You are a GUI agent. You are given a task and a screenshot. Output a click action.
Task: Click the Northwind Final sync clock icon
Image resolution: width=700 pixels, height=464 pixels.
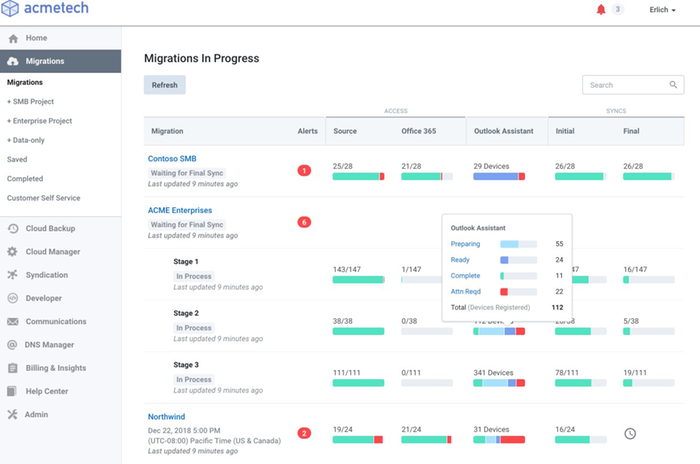630,433
